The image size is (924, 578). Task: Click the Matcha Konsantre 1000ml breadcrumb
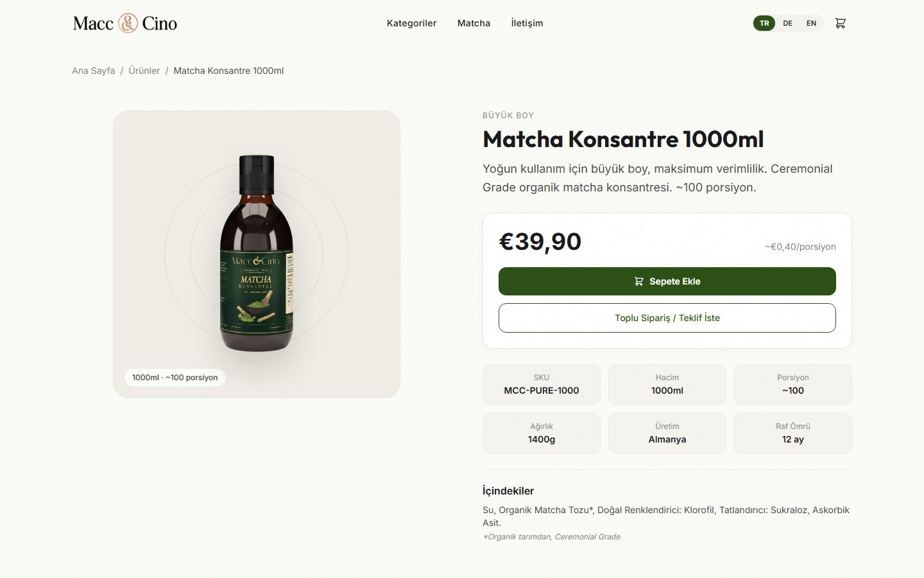tap(228, 71)
